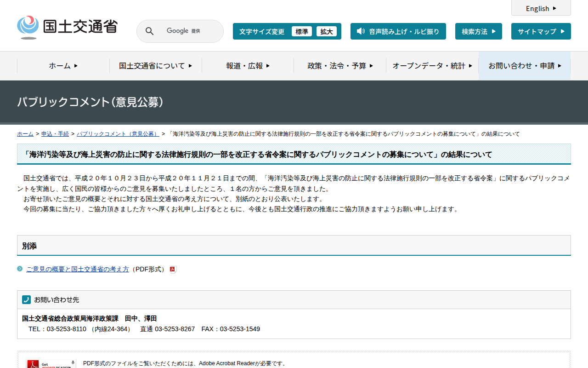588x368 pixels.
Task: Expand the 政策・法令・予算 menu
Action: [x=340, y=66]
